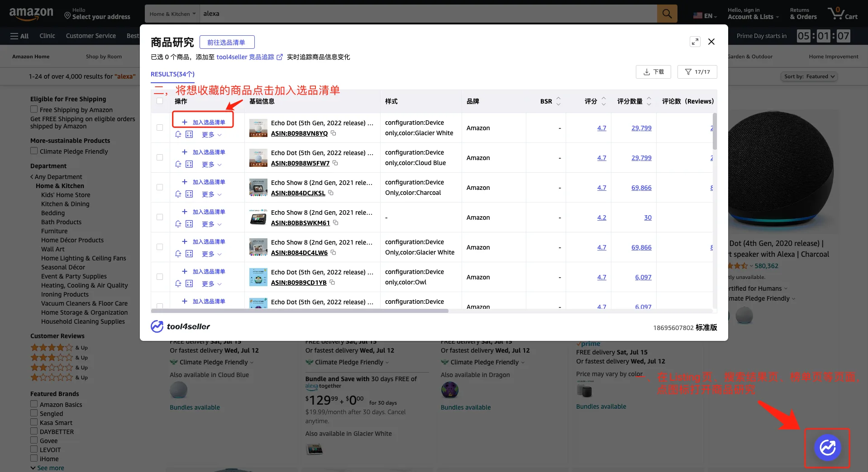Expand 更多 menu for ASIN B09B8W5FW7 row
Image resolution: width=868 pixels, height=472 pixels.
[212, 165]
